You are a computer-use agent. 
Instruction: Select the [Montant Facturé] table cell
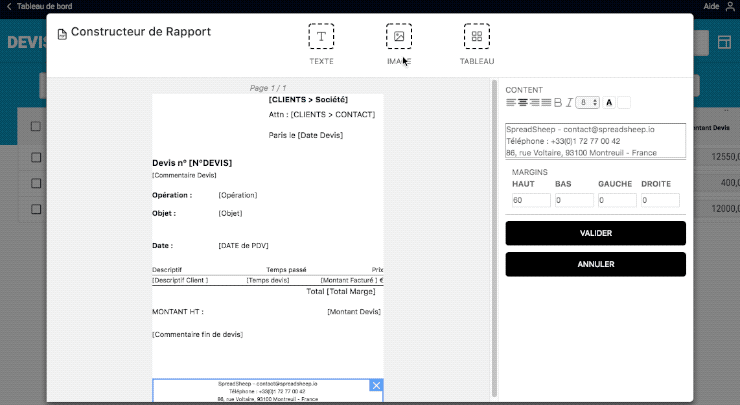click(352, 280)
